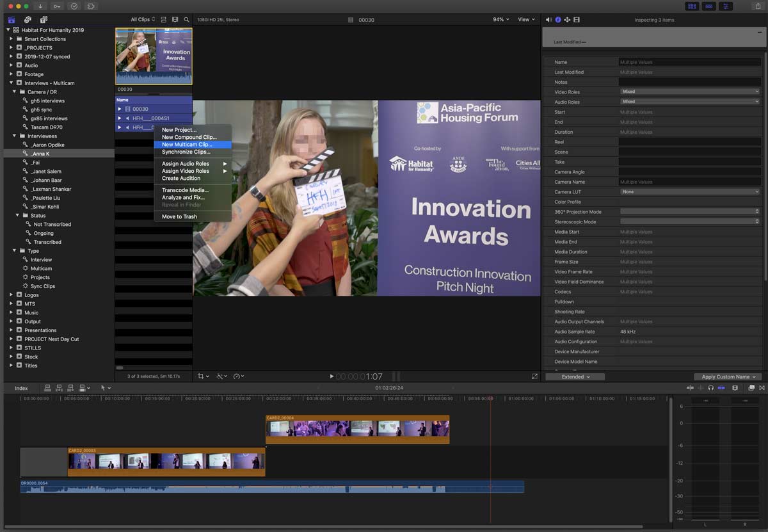Open the Extended metadata view dropdown
The width and height of the screenshot is (768, 532).
point(575,377)
